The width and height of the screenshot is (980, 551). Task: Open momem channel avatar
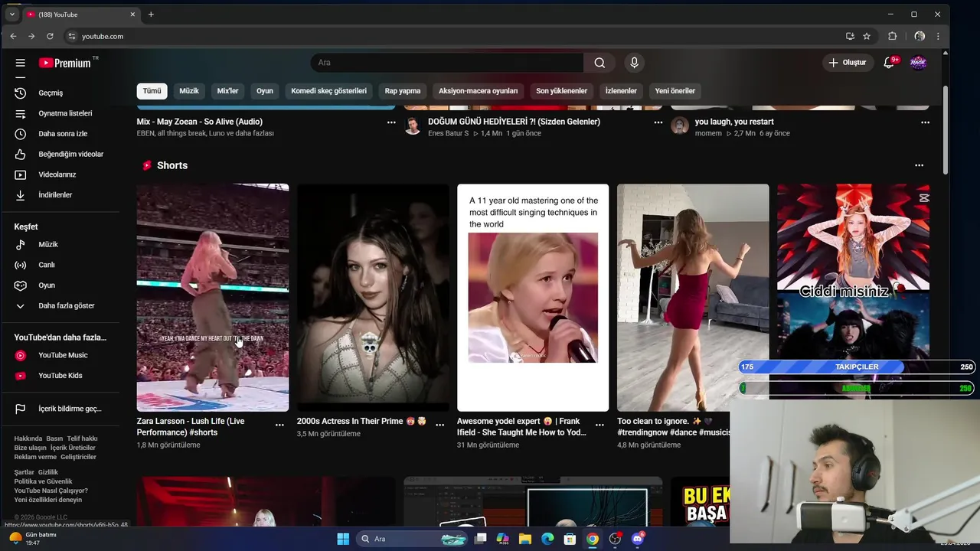(680, 126)
